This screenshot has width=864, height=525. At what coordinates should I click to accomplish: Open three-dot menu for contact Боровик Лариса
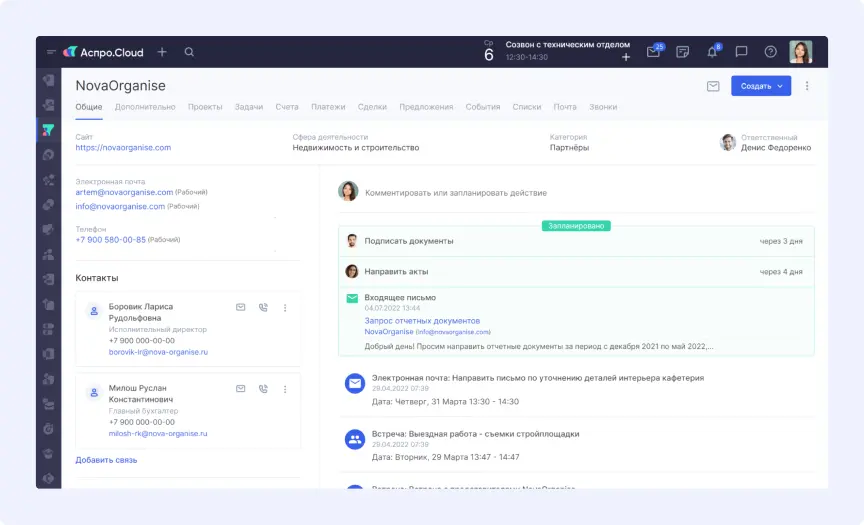pyautogui.click(x=285, y=308)
